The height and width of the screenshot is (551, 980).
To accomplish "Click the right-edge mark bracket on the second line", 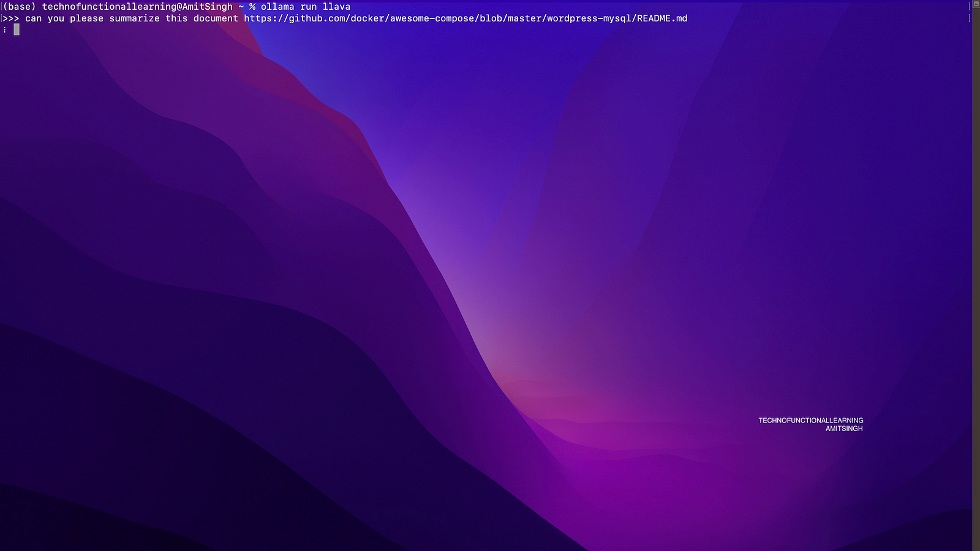I will click(x=969, y=18).
